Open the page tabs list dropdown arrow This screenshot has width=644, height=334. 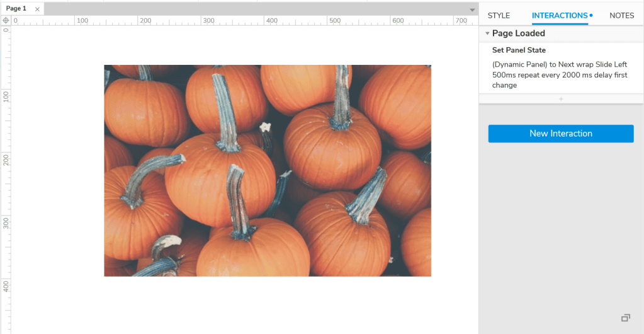(x=472, y=10)
